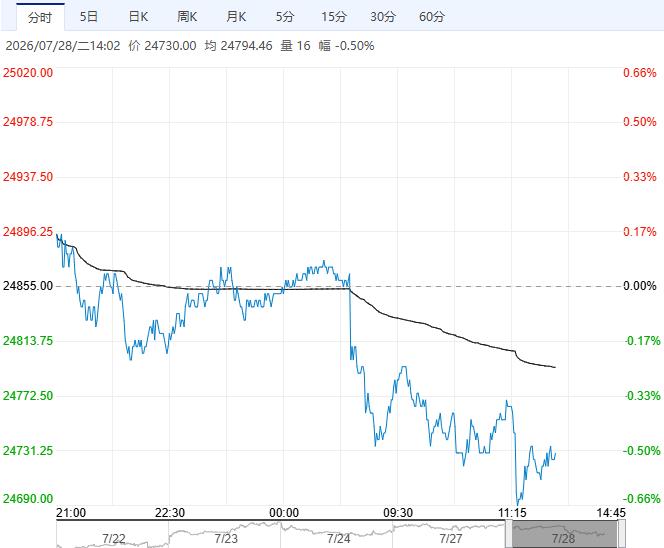Viewport: 664px width, 548px height.
Task: Click the right handle of range slider
Action: pyautogui.click(x=622, y=534)
